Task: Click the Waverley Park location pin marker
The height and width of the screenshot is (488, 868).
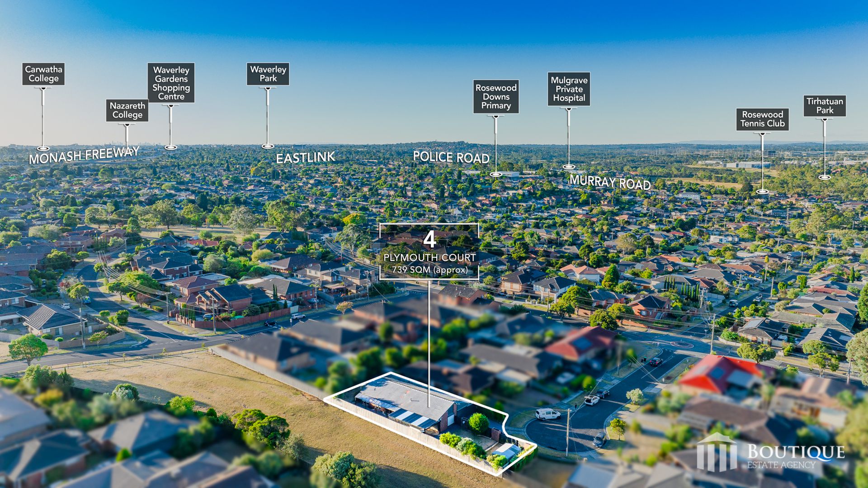Action: [268, 146]
